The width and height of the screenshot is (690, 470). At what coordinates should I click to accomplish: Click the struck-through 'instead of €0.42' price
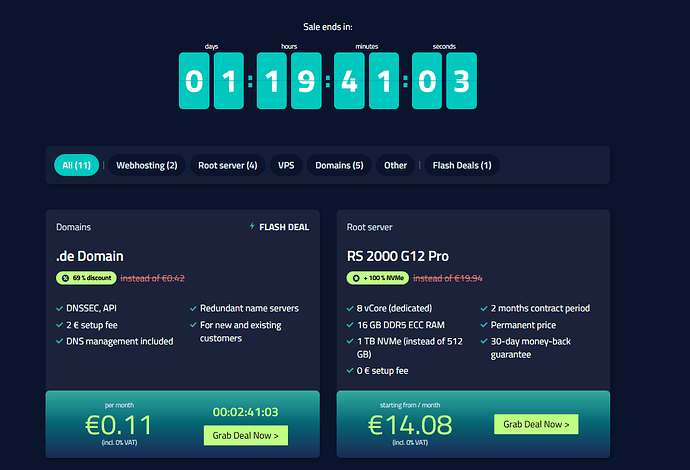(153, 278)
